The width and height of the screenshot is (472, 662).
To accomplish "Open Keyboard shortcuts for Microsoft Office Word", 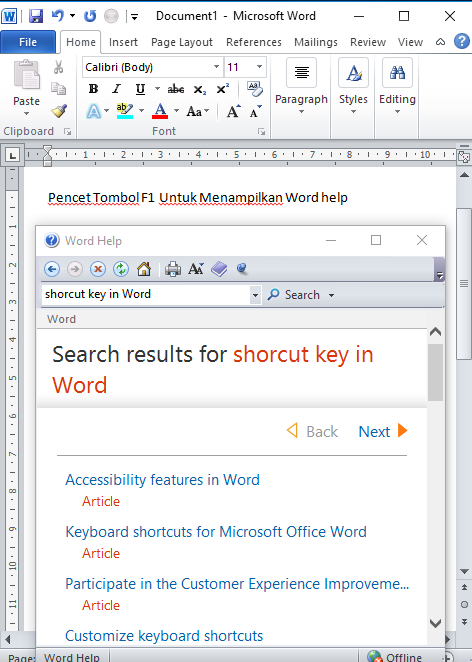I will pos(216,532).
